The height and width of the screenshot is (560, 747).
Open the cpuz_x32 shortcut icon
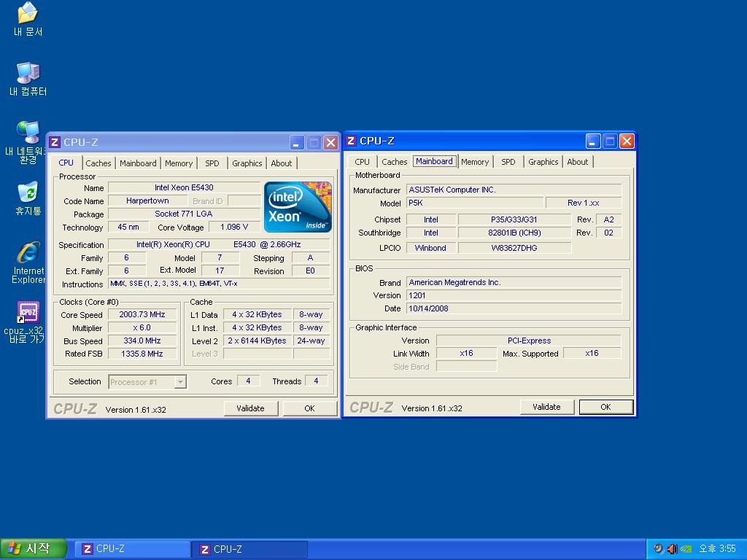tap(28, 313)
